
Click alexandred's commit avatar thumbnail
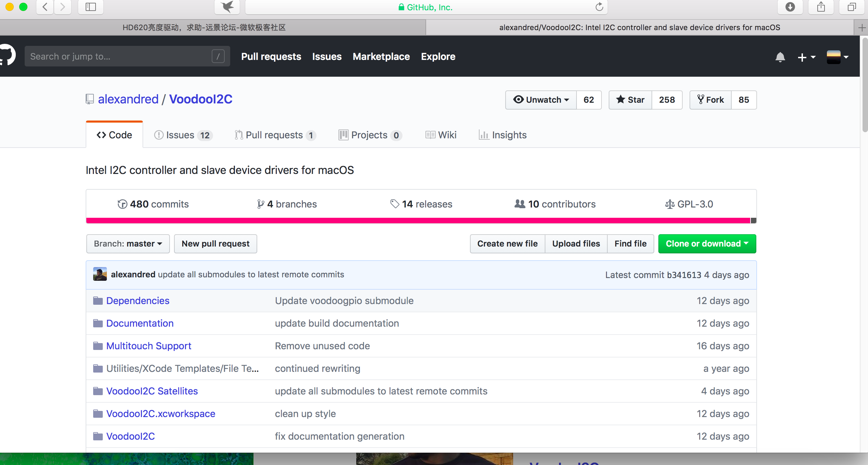[x=100, y=274]
